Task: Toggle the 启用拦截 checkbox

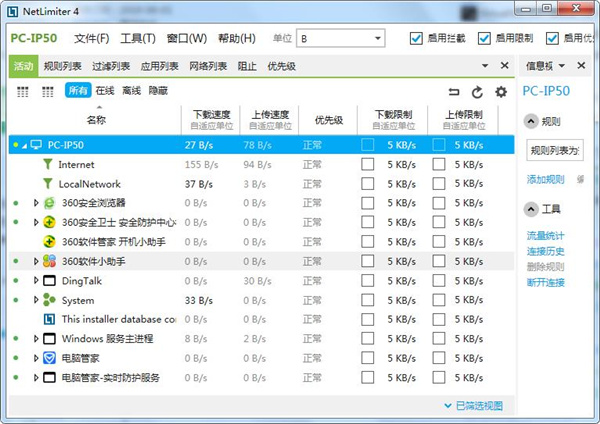Action: [416, 38]
